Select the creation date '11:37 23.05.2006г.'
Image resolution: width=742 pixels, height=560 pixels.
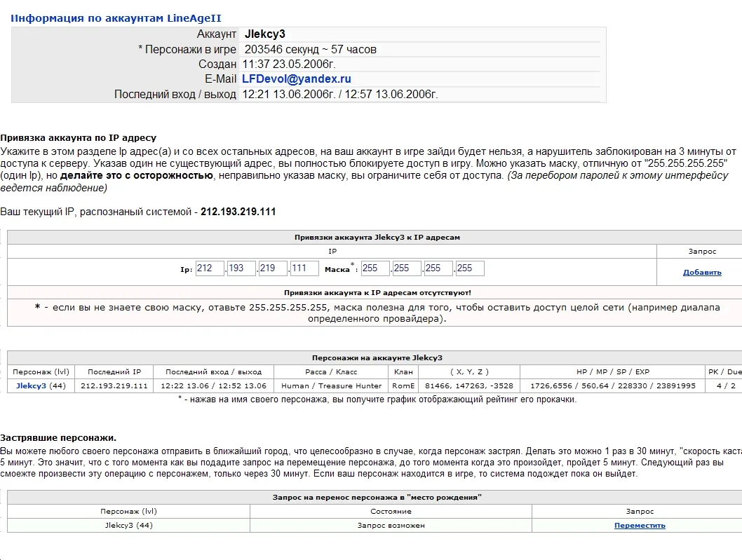tap(289, 64)
